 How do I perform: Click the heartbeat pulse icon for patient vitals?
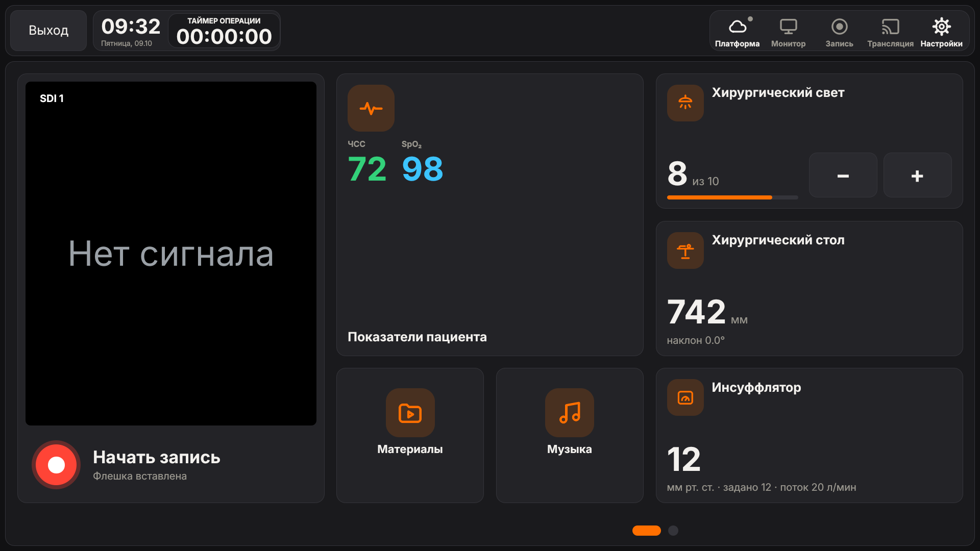pyautogui.click(x=371, y=108)
